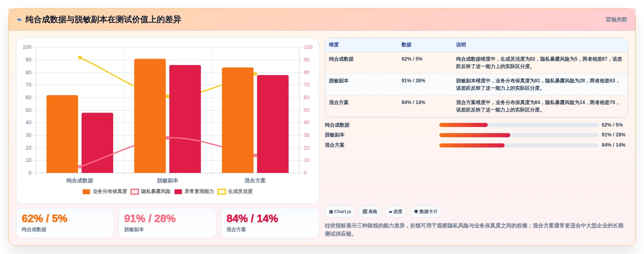The image size is (644, 254).
Task: Click the orange bar for 混合方案
Action: point(238,120)
